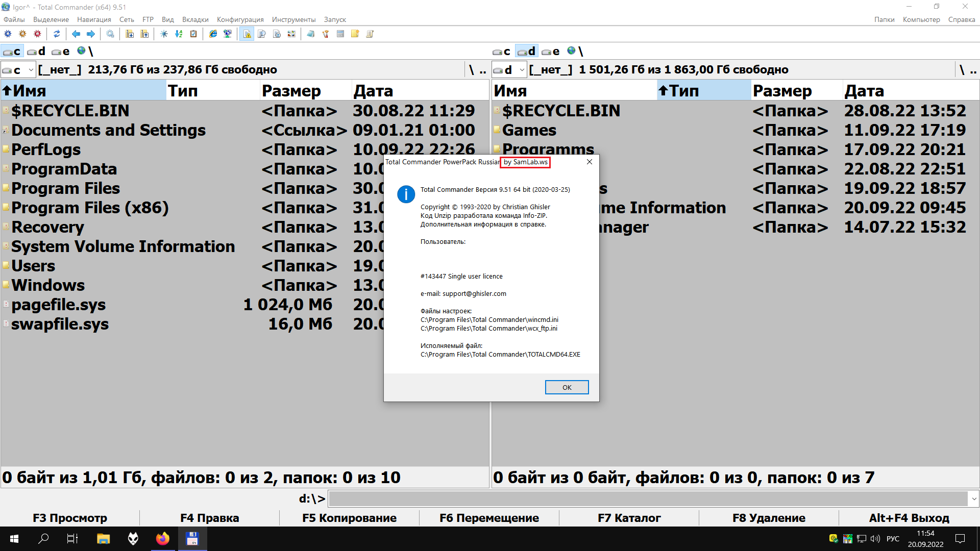Select drive c button in left panel
The width and height of the screenshot is (980, 551).
pyautogui.click(x=12, y=52)
